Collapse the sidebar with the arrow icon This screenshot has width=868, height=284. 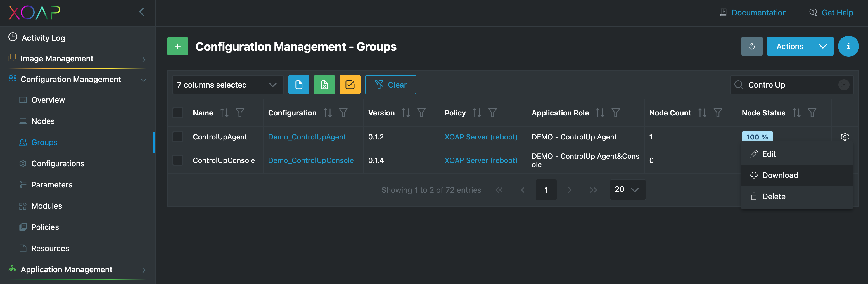[142, 12]
